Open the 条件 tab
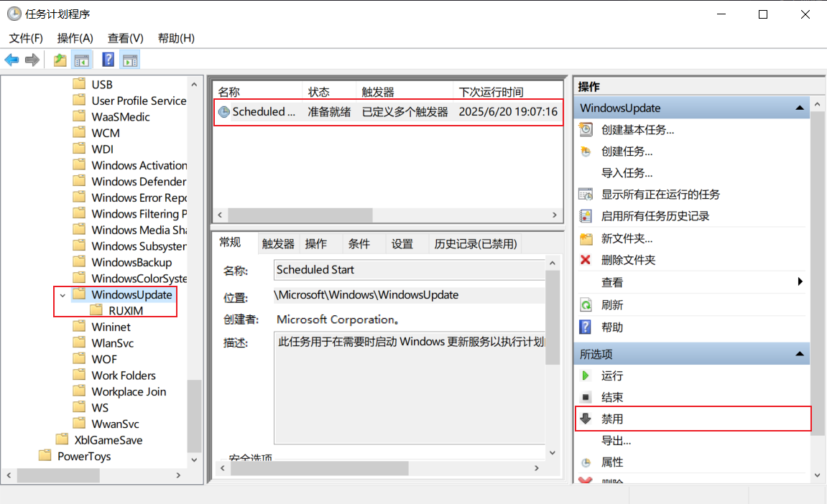The height and width of the screenshot is (504, 827). [359, 244]
